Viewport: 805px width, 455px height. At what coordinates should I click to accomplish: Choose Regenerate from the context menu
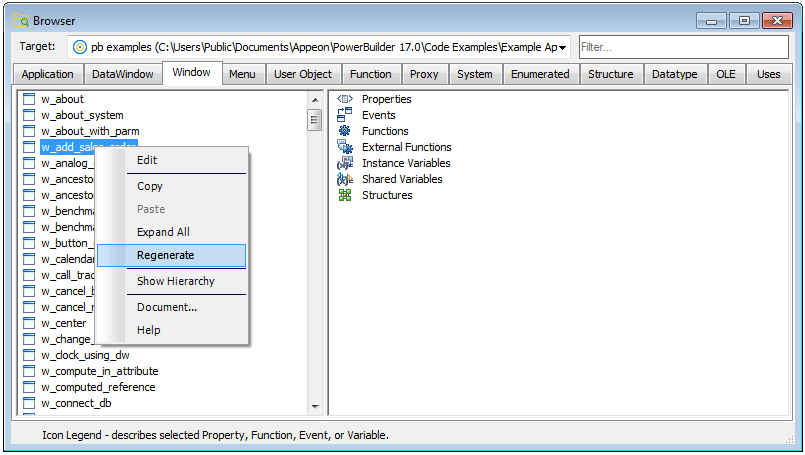tap(166, 255)
